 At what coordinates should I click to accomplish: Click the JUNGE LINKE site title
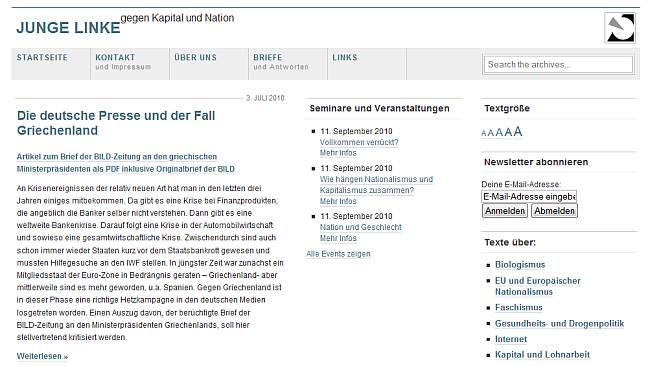tap(68, 28)
